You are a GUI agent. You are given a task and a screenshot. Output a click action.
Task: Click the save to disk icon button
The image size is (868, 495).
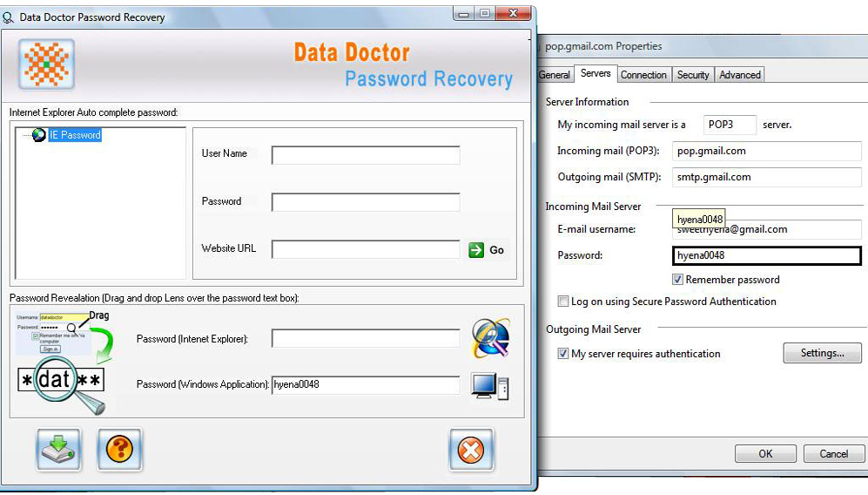(58, 450)
